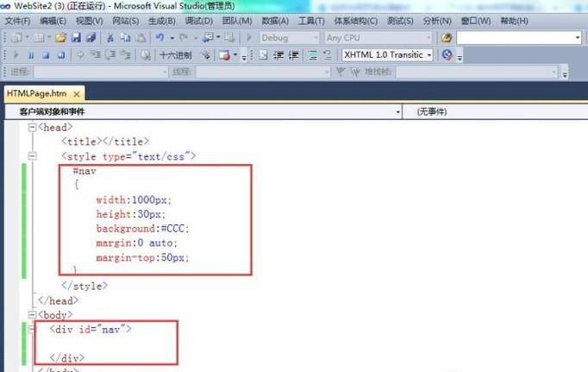This screenshot has height=372, width=588.
Task: Click the 十六进制 hexadecimal display button
Action: [x=176, y=55]
